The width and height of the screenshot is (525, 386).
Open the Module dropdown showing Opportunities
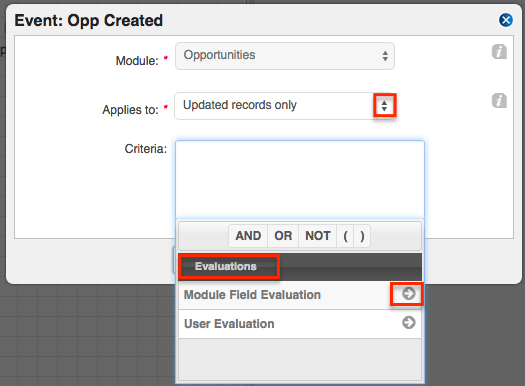(x=285, y=56)
